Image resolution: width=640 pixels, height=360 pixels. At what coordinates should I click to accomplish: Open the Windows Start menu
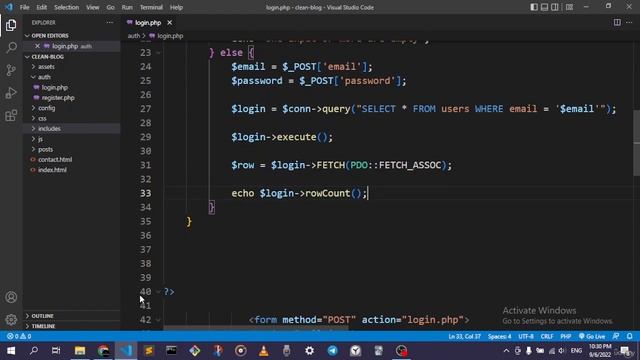(11, 351)
